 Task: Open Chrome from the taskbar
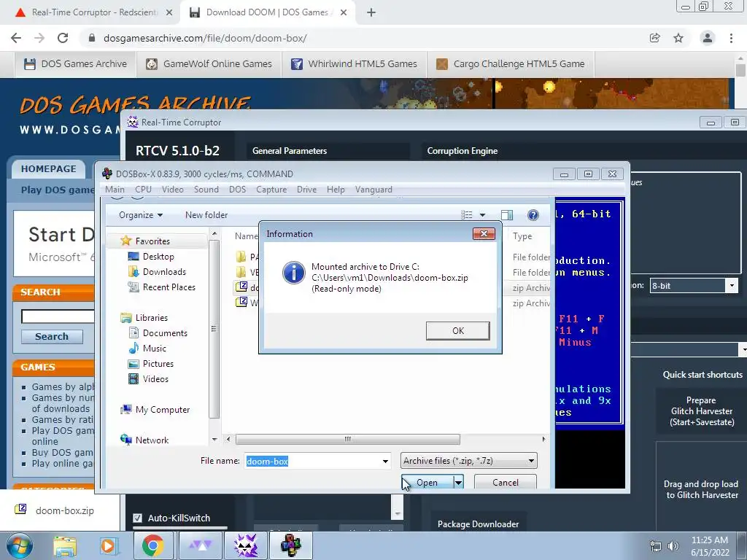(x=152, y=545)
